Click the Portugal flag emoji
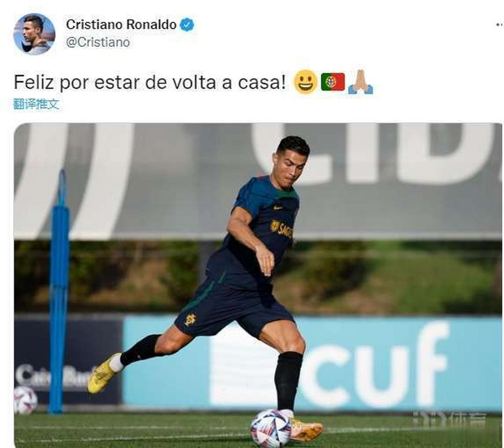The image size is (504, 448). 333,82
